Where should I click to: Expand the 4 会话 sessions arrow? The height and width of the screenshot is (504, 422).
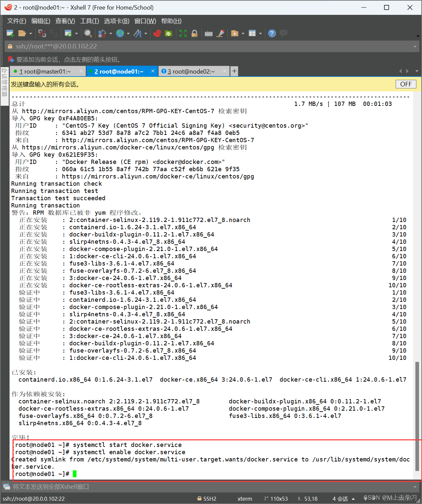(x=353, y=499)
